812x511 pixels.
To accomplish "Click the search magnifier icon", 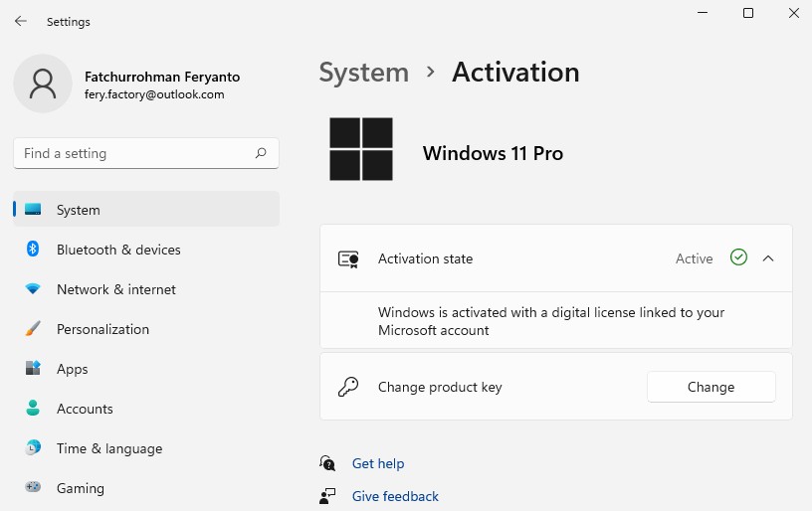I will coord(261,153).
